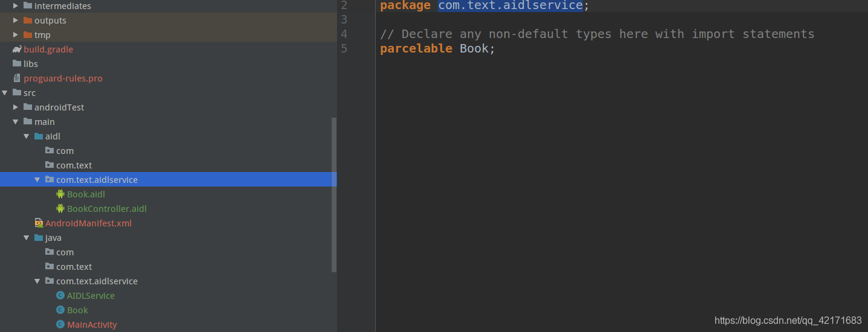Screen dimensions: 868x332
Task: Click the tmp folder icon
Action: [x=27, y=34]
